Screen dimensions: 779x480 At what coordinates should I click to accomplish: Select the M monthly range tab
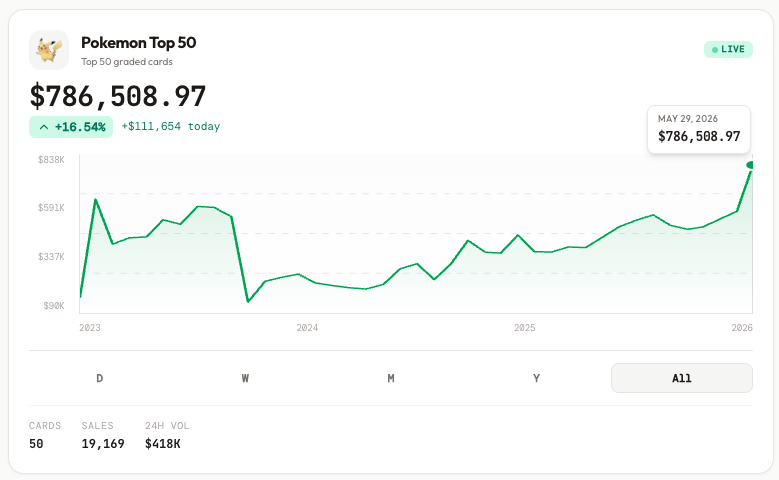coord(391,378)
